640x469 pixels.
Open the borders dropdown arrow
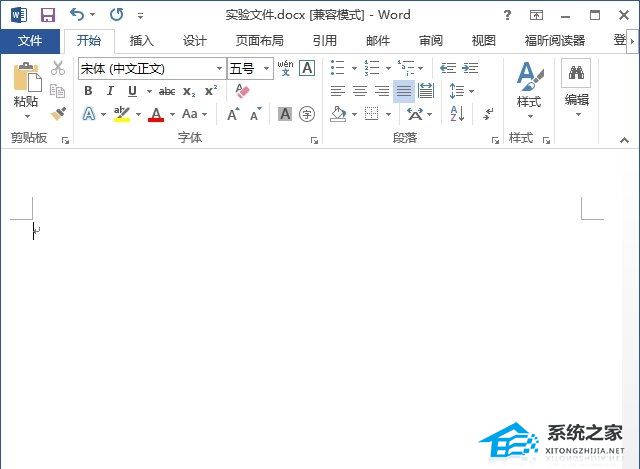(388, 114)
